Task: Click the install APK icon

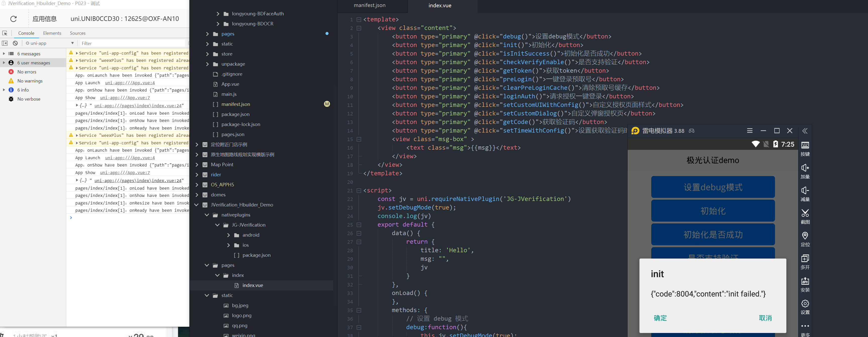Action: [x=805, y=281]
